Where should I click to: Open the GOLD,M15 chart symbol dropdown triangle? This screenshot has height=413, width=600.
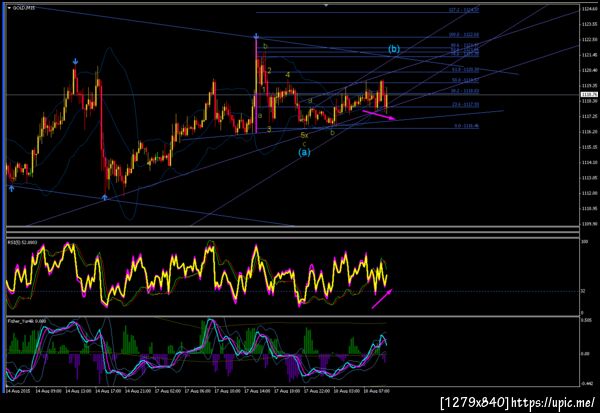9,8
